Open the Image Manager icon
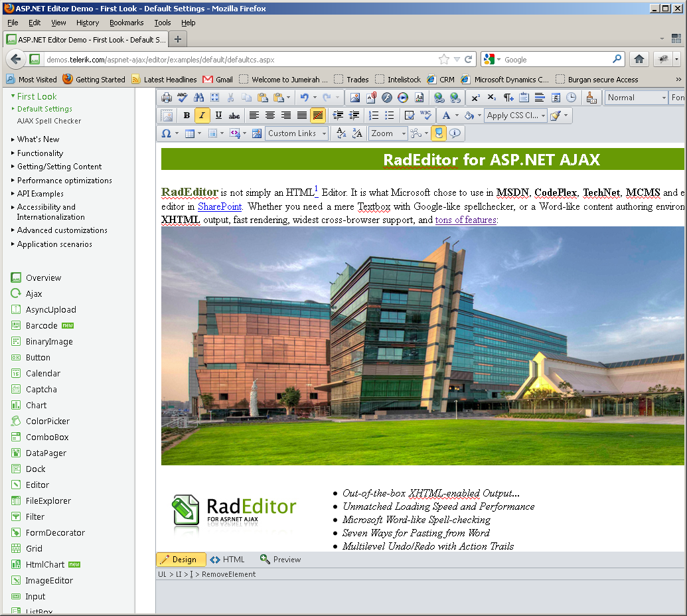687x616 pixels. [x=355, y=98]
